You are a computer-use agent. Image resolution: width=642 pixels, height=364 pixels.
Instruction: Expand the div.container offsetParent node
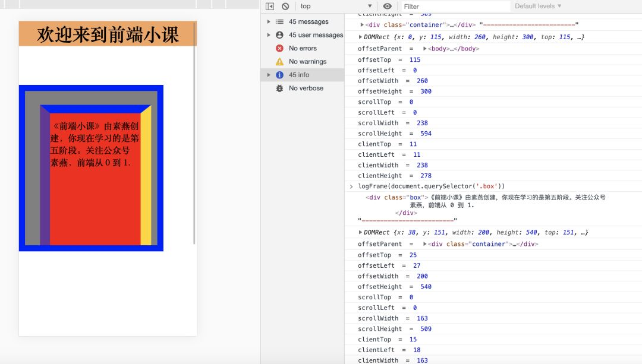(425, 244)
